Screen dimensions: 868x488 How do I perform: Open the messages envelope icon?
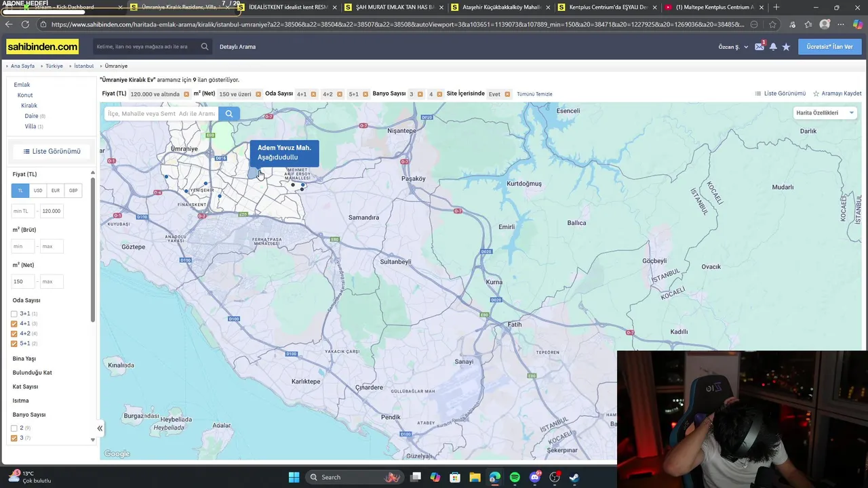point(759,47)
